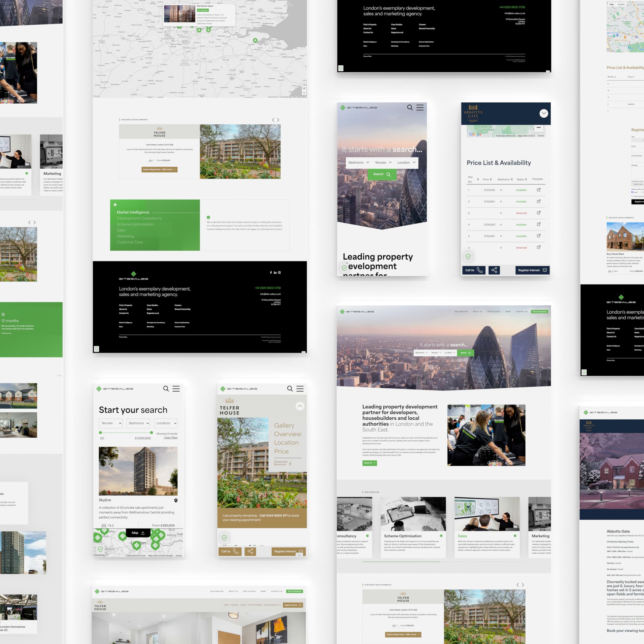Expand Abbotts Gate header with white chevron circle

coord(544,113)
